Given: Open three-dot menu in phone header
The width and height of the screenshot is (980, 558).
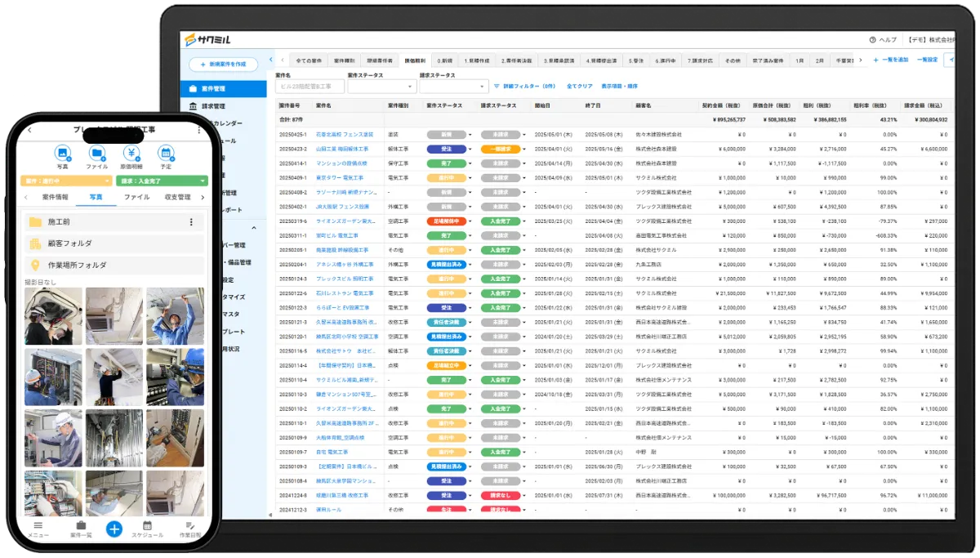Looking at the screenshot, I should pyautogui.click(x=198, y=130).
